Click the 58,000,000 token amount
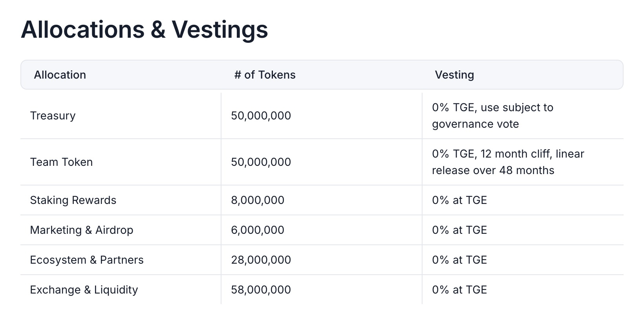644x312 pixels. coord(261,290)
